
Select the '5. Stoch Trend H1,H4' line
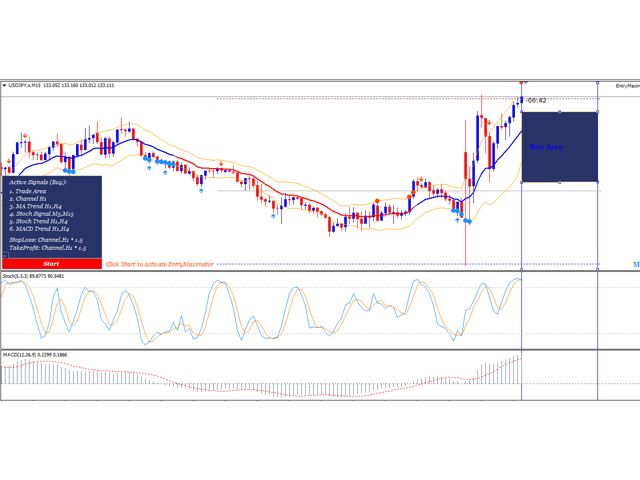tap(38, 221)
